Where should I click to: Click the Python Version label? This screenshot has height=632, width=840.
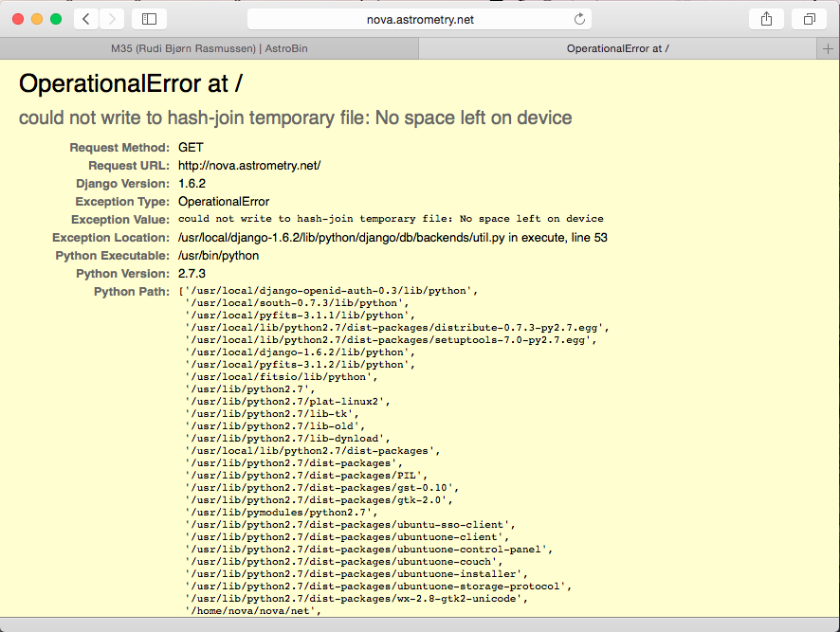[x=122, y=274]
